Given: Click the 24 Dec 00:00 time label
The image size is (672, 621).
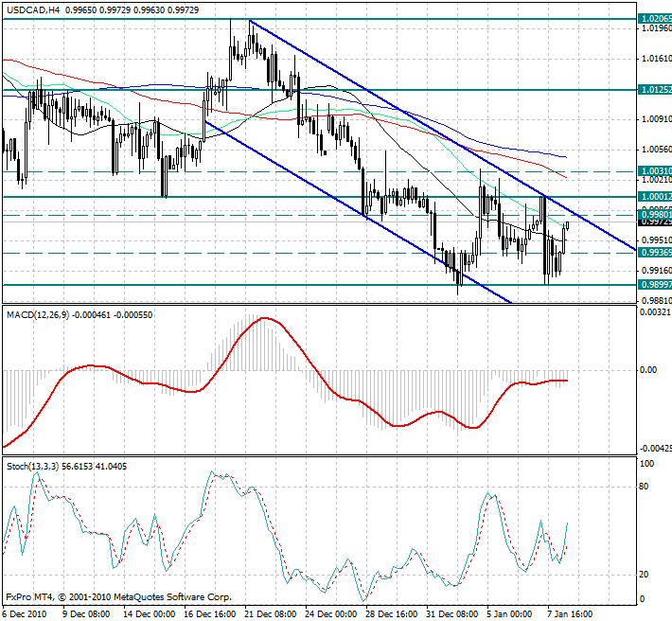Looking at the screenshot, I should (x=331, y=613).
